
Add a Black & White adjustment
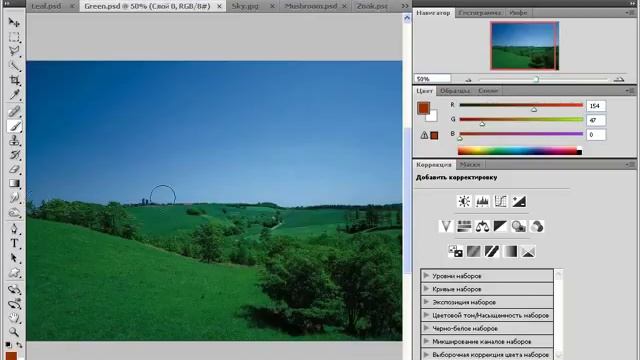(x=500, y=226)
